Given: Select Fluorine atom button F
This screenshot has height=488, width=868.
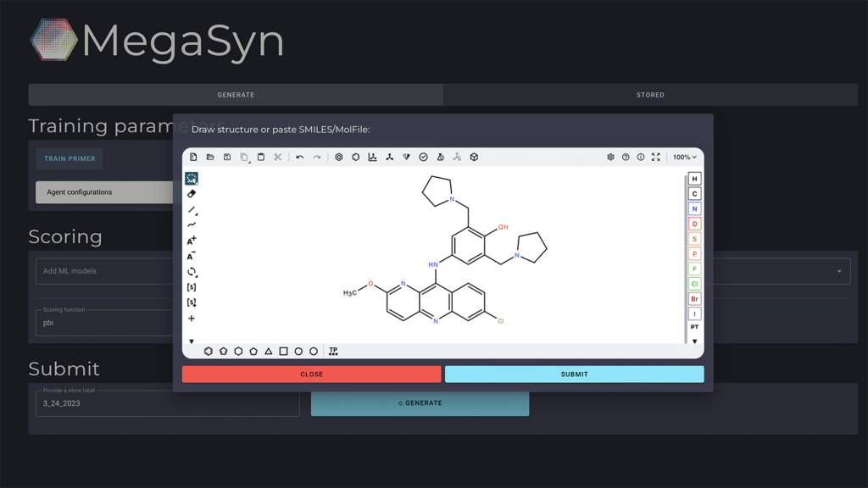Looking at the screenshot, I should (x=695, y=269).
